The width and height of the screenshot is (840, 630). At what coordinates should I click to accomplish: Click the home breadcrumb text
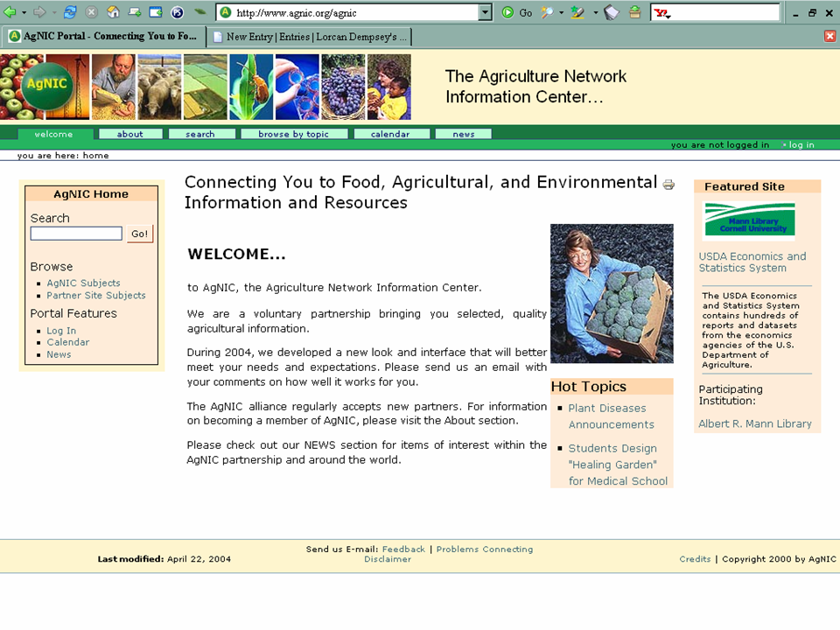point(96,156)
